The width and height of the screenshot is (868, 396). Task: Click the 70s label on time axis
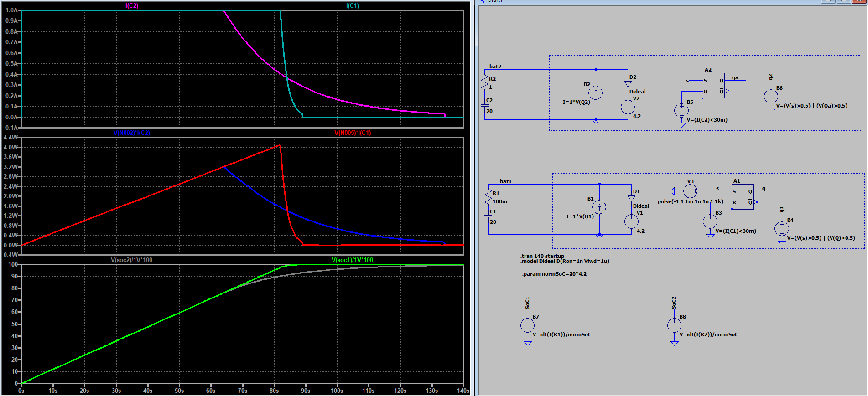coord(242,391)
